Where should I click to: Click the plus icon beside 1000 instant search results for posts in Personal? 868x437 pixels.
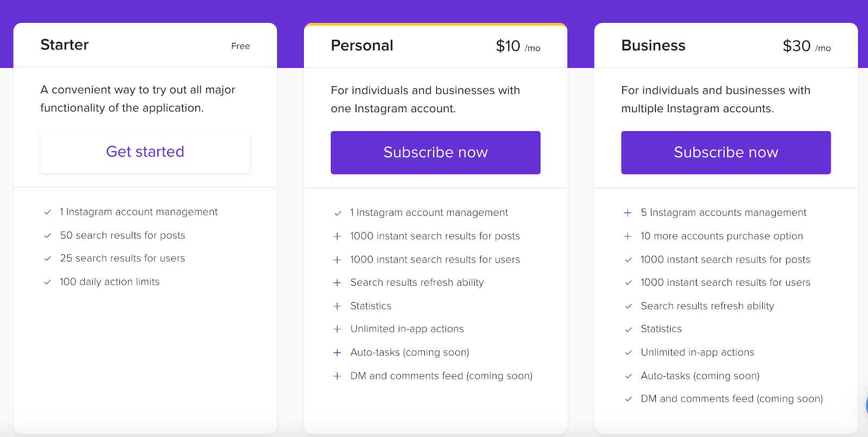tap(337, 236)
